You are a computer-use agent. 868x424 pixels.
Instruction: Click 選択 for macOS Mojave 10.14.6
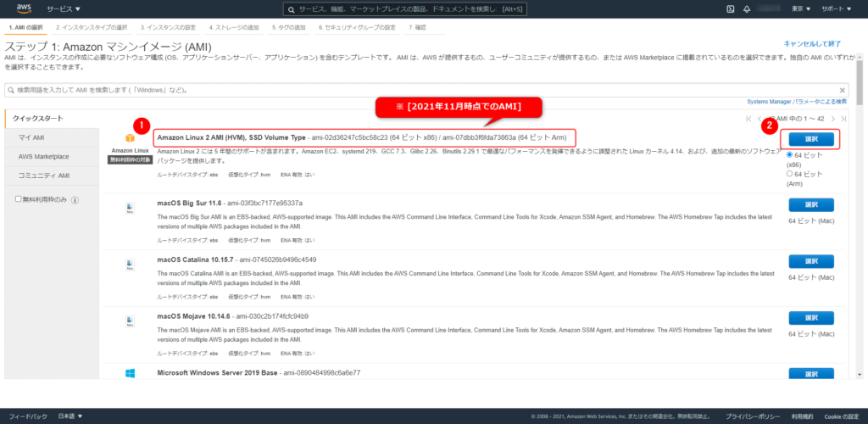point(811,318)
